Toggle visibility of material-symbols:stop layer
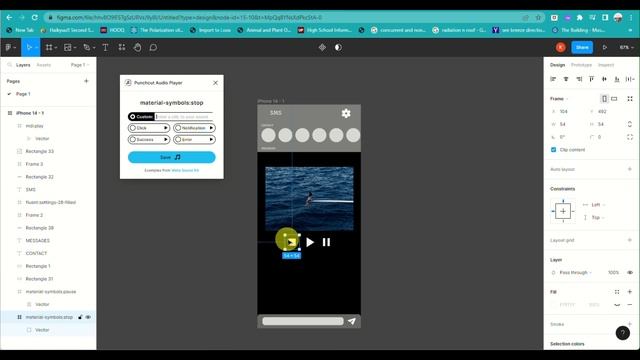This screenshot has width=640, height=360. [x=88, y=317]
